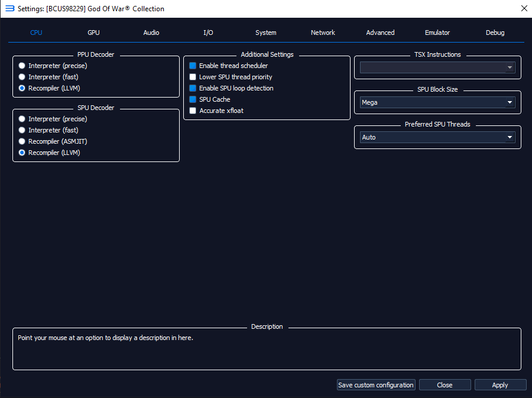Click the Close button

click(x=445, y=385)
